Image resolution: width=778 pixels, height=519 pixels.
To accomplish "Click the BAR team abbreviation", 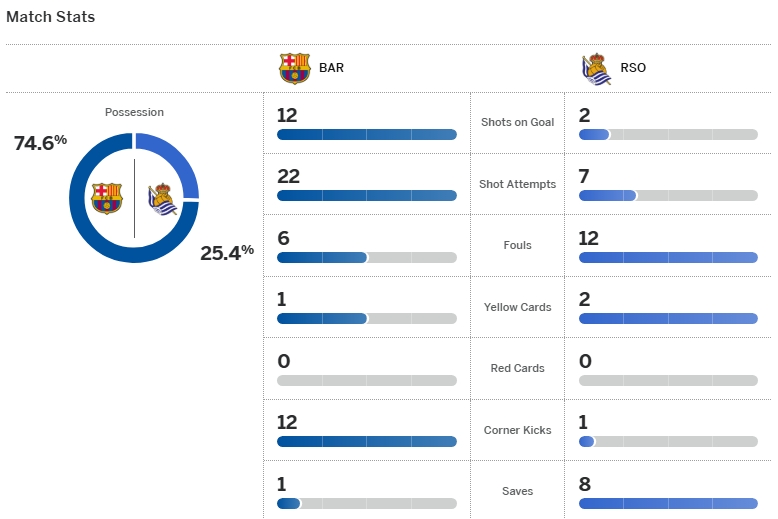I will (x=331, y=69).
